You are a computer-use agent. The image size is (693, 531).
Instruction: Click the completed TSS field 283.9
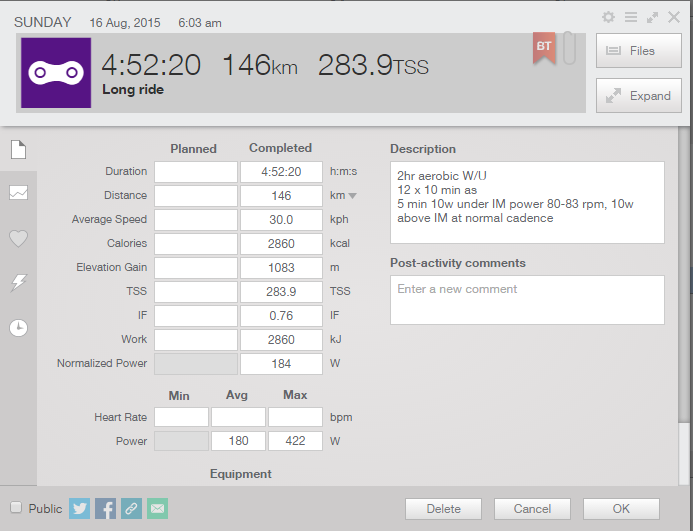[x=281, y=292]
